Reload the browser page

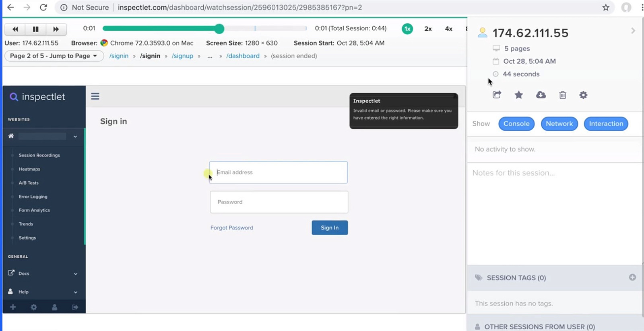pyautogui.click(x=43, y=7)
